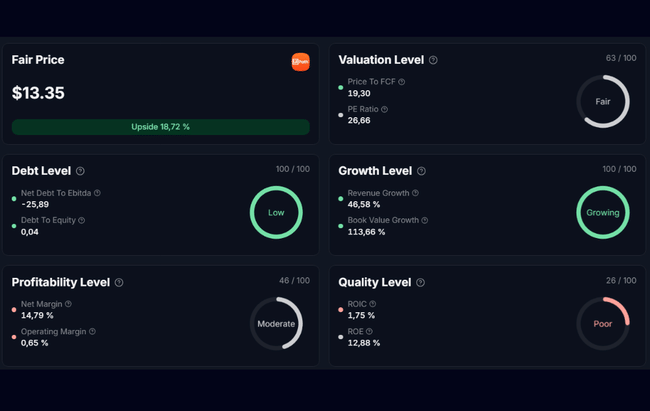Select the Fair valuation gauge

[602, 102]
